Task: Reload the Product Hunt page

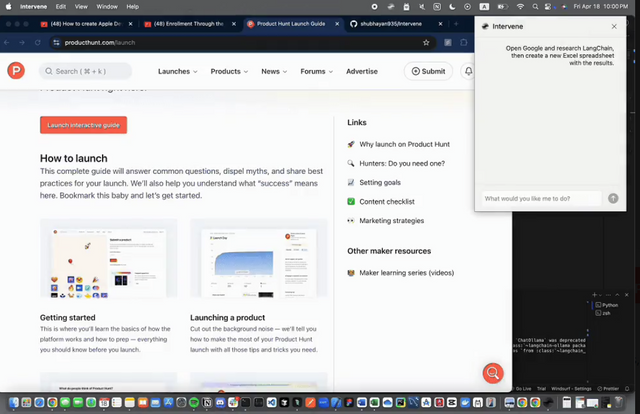Action: pyautogui.click(x=38, y=42)
